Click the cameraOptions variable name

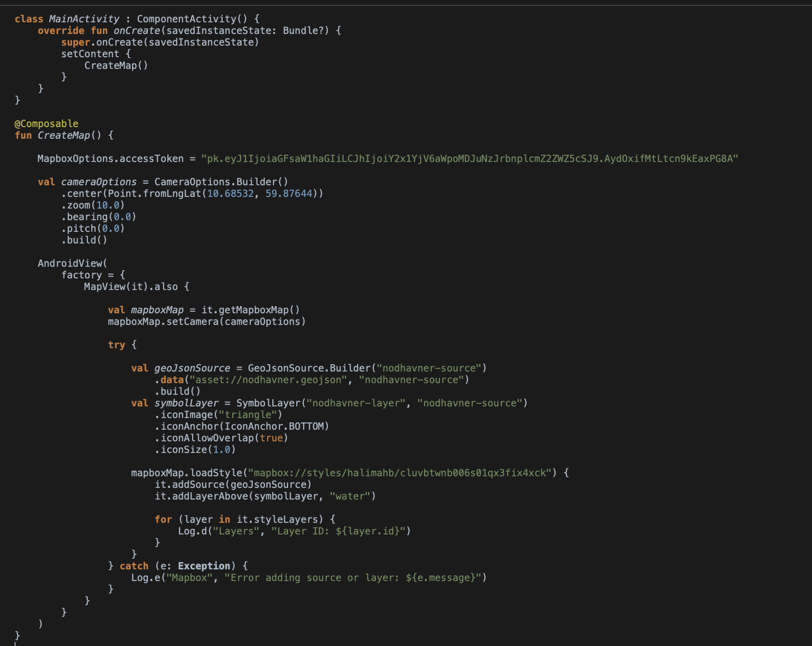click(97, 182)
